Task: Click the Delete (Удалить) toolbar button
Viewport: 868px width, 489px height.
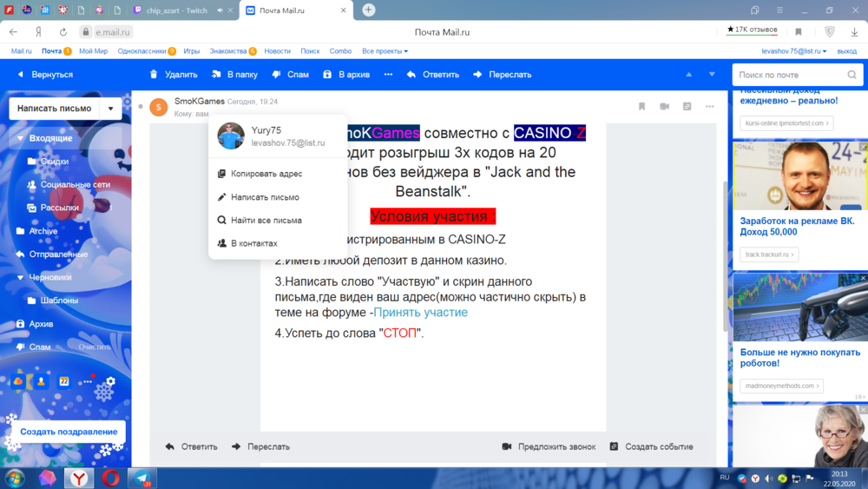Action: pyautogui.click(x=174, y=74)
